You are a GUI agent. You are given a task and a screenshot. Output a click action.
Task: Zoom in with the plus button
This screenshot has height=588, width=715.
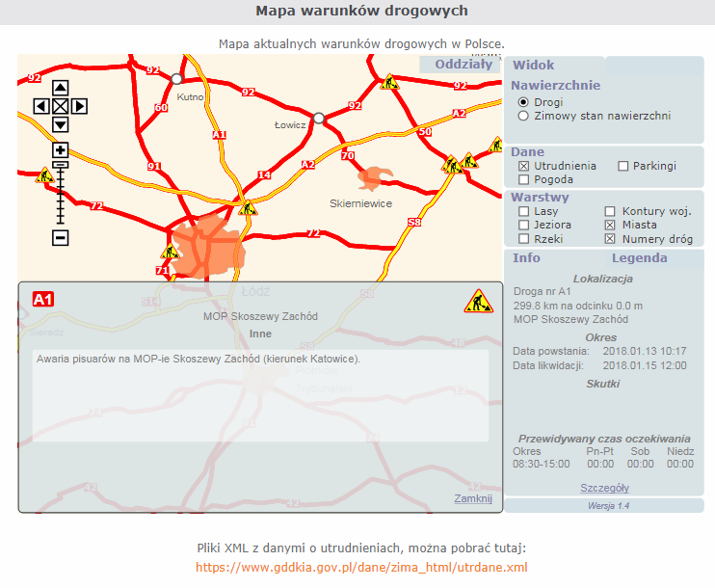click(60, 150)
